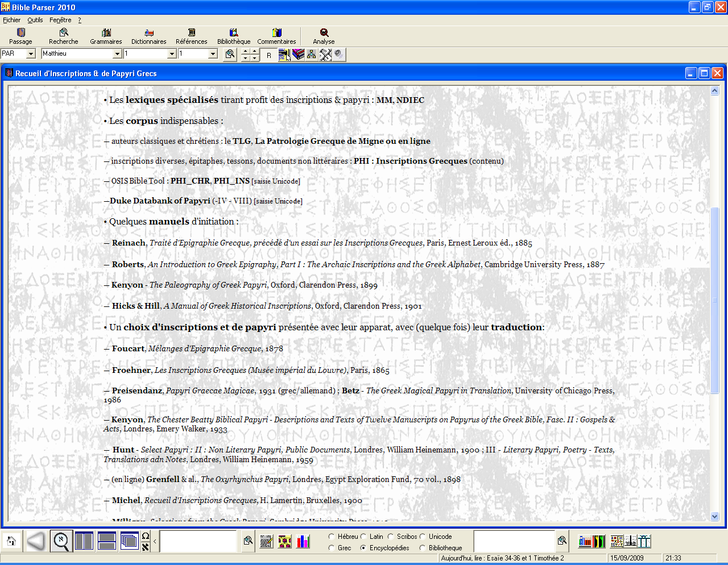Click the speaker audio icon
The height and width of the screenshot is (565, 728).
coord(339,55)
